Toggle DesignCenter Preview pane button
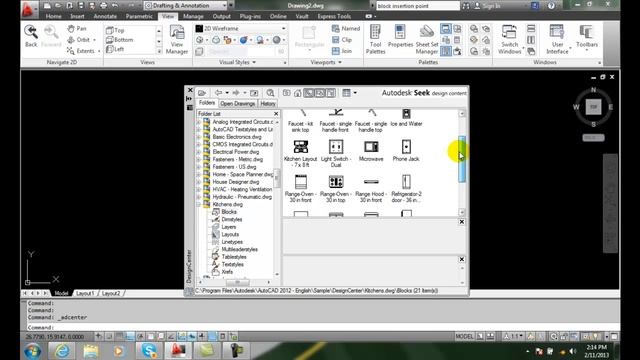This screenshot has width=640, height=360. coord(320,93)
